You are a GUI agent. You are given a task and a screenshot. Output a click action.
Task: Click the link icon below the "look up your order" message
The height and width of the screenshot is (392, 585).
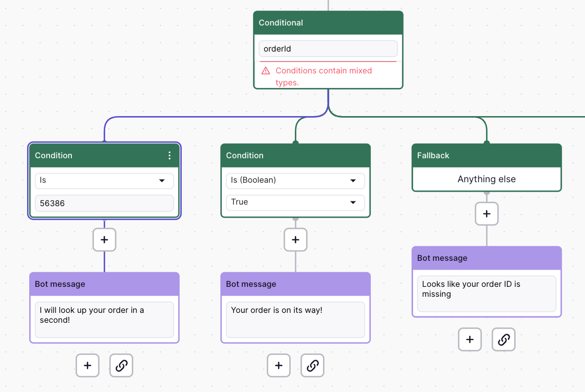121,365
